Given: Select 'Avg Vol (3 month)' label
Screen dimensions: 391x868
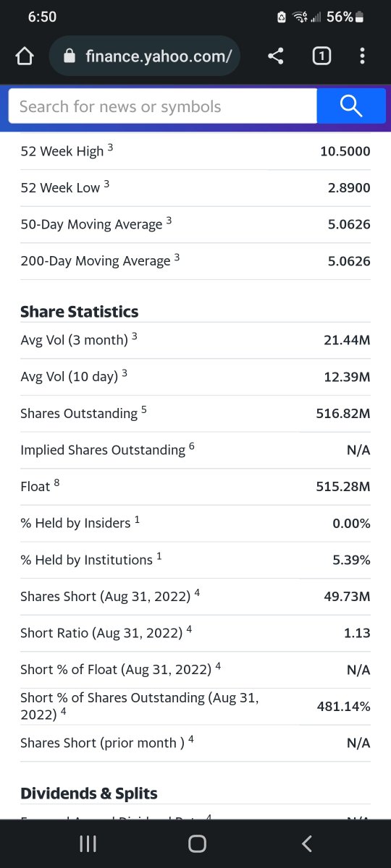Looking at the screenshot, I should 74,340.
